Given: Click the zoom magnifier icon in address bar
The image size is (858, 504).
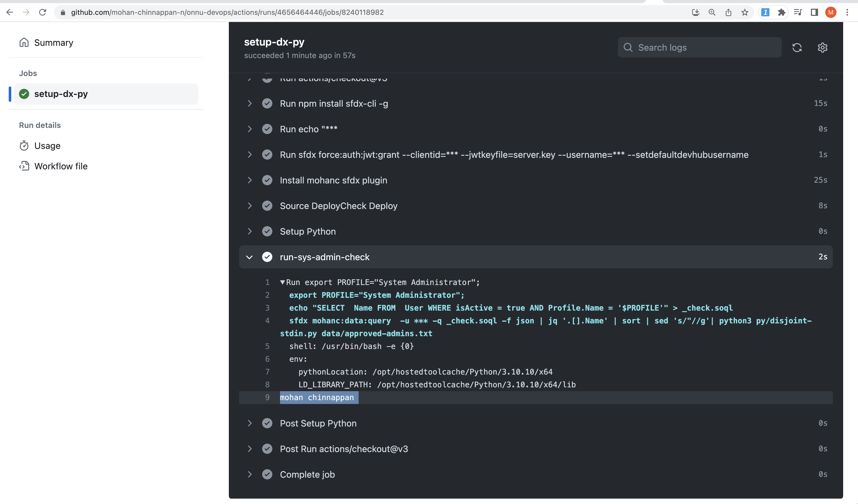Looking at the screenshot, I should pyautogui.click(x=712, y=13).
